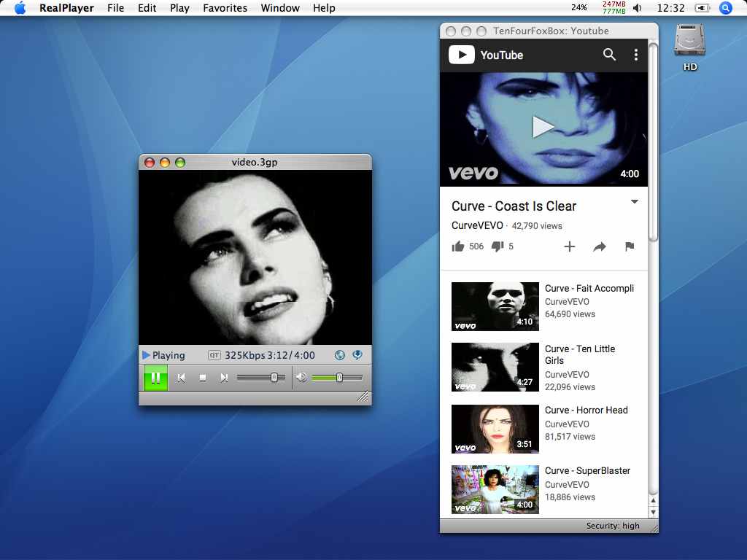Pause playback in RealPlayer
Screen dimensions: 747x560
(155, 378)
